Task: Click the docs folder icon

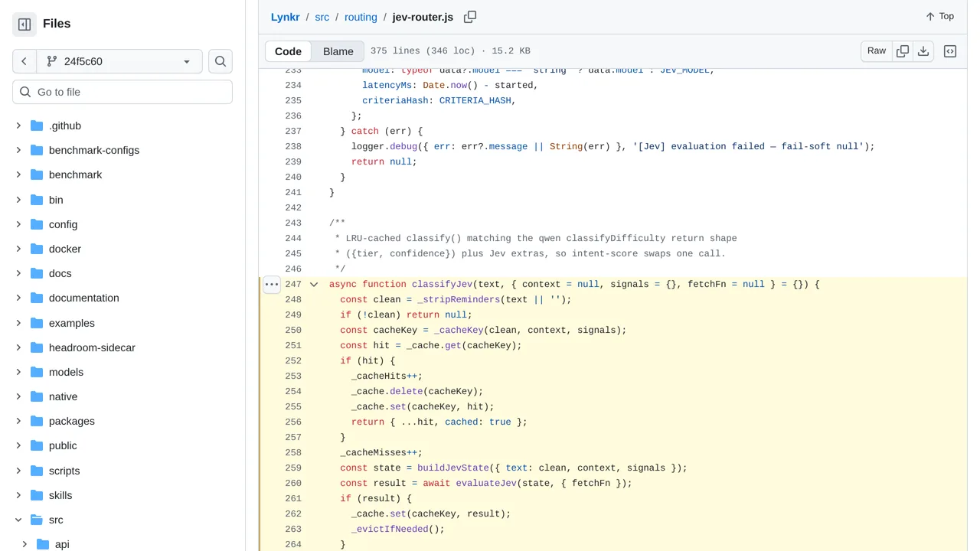Action: pos(37,273)
